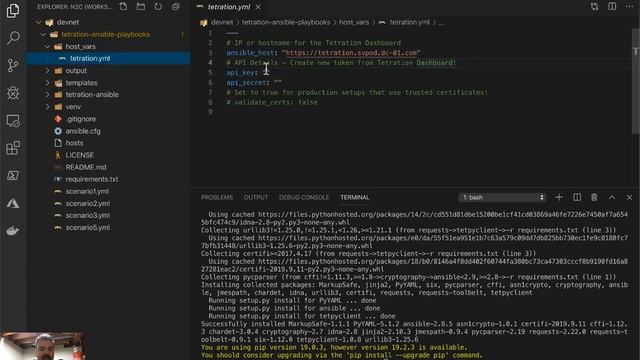Maximize the panel with the chevron up
This screenshot has width=640, height=360.
click(612, 198)
